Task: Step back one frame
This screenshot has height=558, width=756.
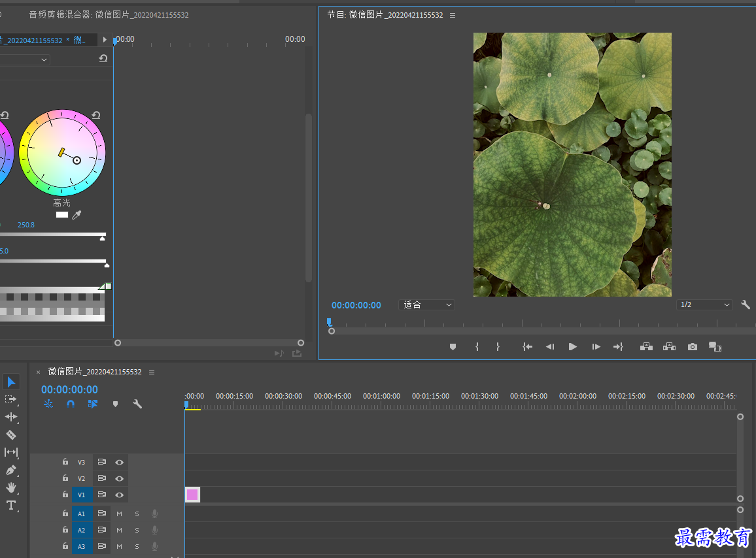Action: (549, 346)
